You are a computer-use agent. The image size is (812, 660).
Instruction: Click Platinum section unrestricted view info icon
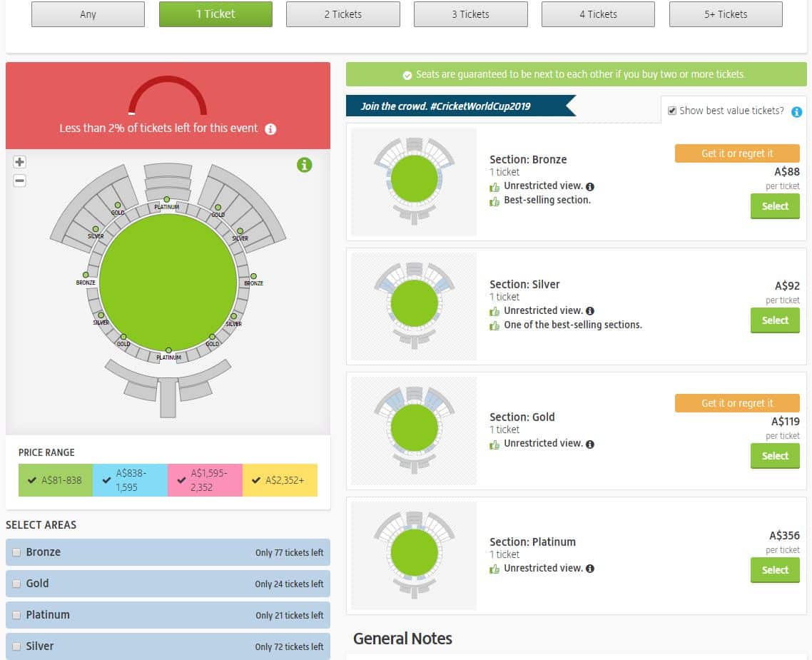click(x=590, y=569)
